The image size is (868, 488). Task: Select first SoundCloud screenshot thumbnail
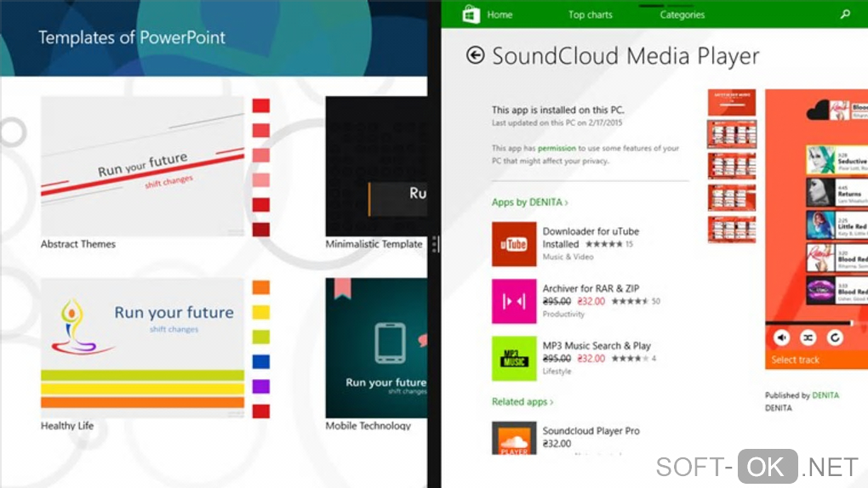tap(731, 102)
